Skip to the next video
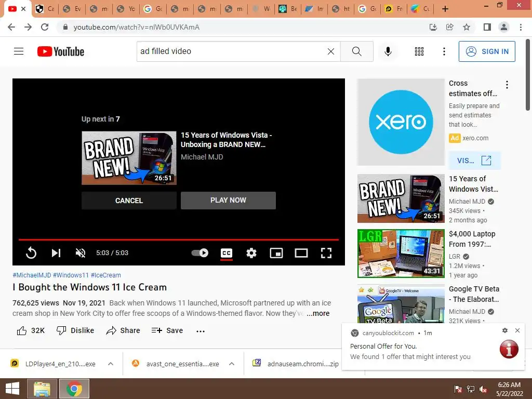This screenshot has height=399, width=532. tap(56, 253)
